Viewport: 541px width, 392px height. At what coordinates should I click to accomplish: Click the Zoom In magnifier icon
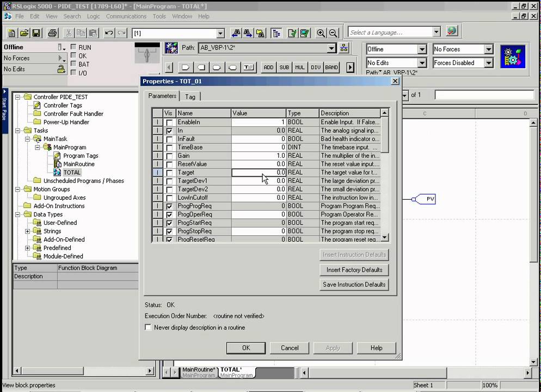pos(321,33)
